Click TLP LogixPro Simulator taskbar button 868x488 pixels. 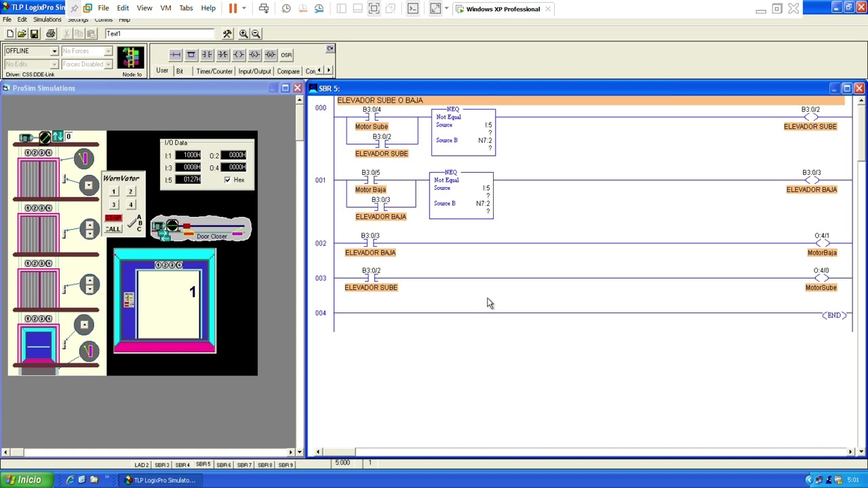tap(160, 480)
